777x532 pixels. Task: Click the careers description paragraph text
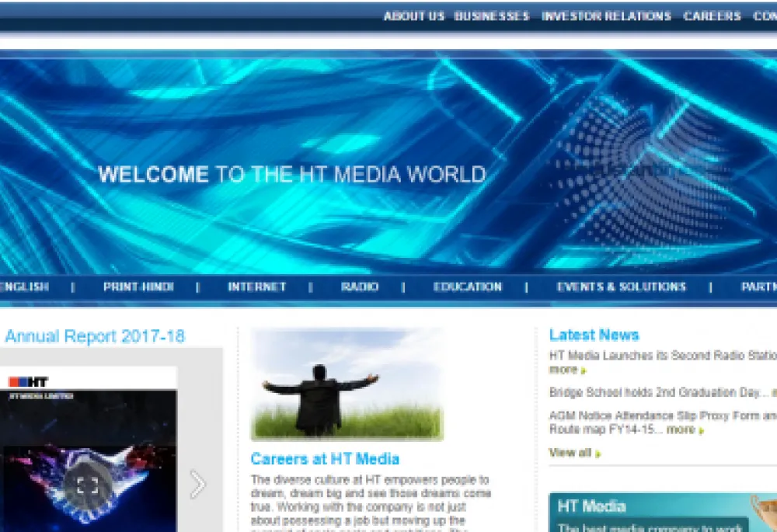pyautogui.click(x=371, y=502)
